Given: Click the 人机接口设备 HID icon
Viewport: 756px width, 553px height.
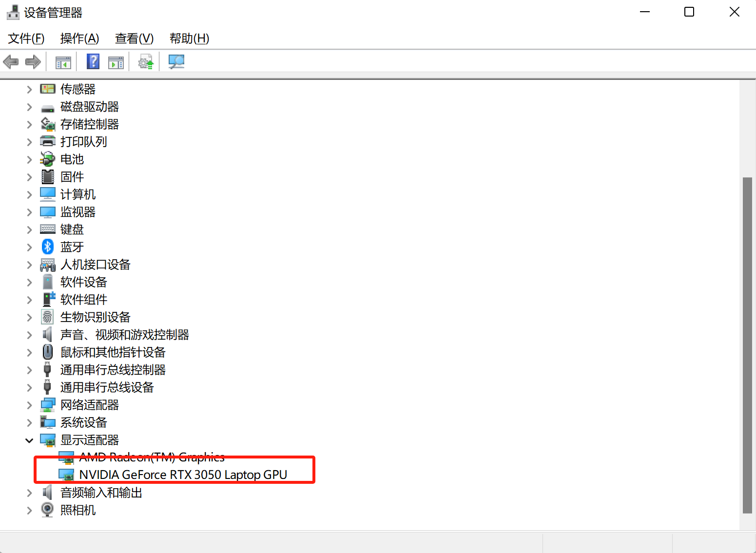Looking at the screenshot, I should tap(48, 265).
